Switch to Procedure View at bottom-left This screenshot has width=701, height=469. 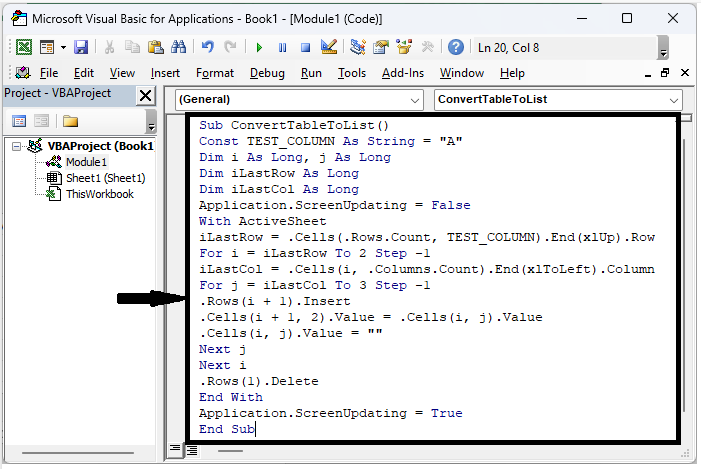[x=175, y=450]
